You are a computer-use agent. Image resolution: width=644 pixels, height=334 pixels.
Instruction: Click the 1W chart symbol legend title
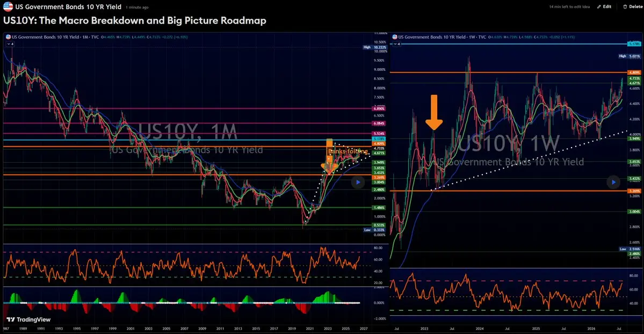point(442,37)
